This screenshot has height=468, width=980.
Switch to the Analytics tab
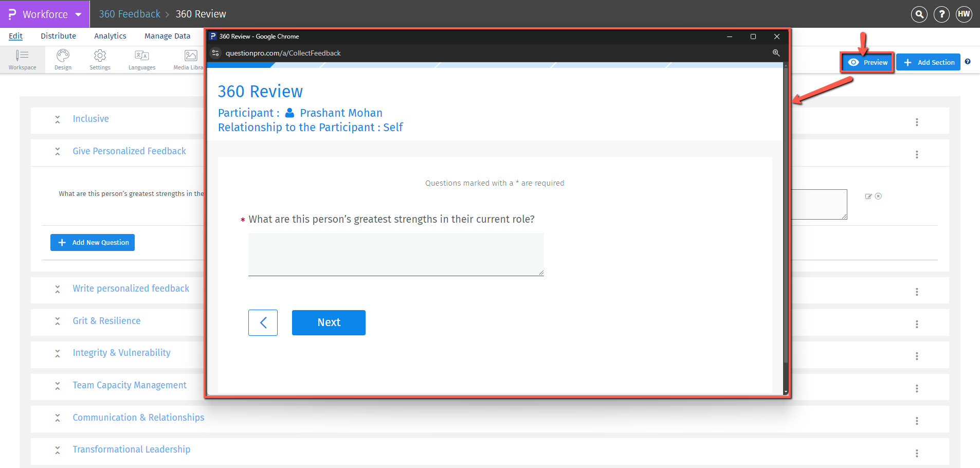[110, 35]
